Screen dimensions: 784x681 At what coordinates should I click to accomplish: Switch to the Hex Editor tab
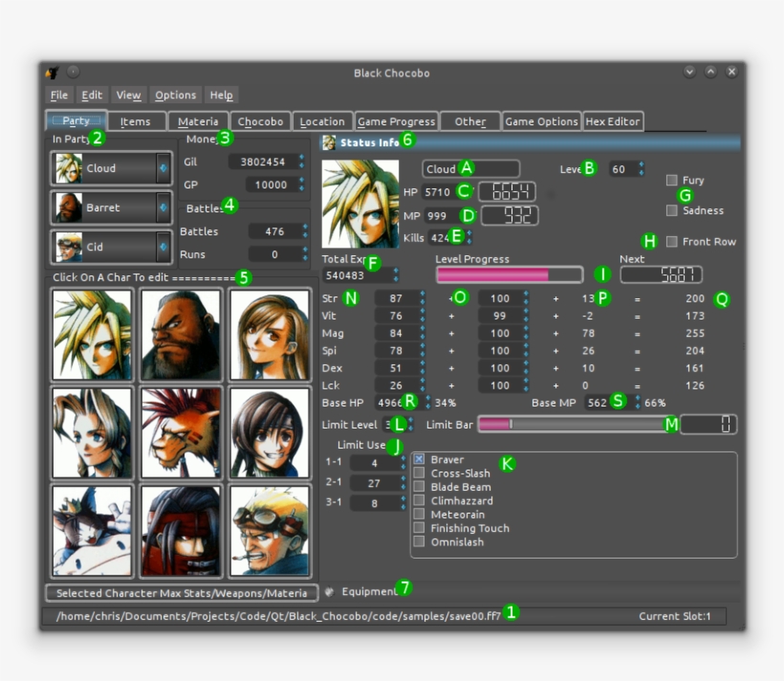613,121
